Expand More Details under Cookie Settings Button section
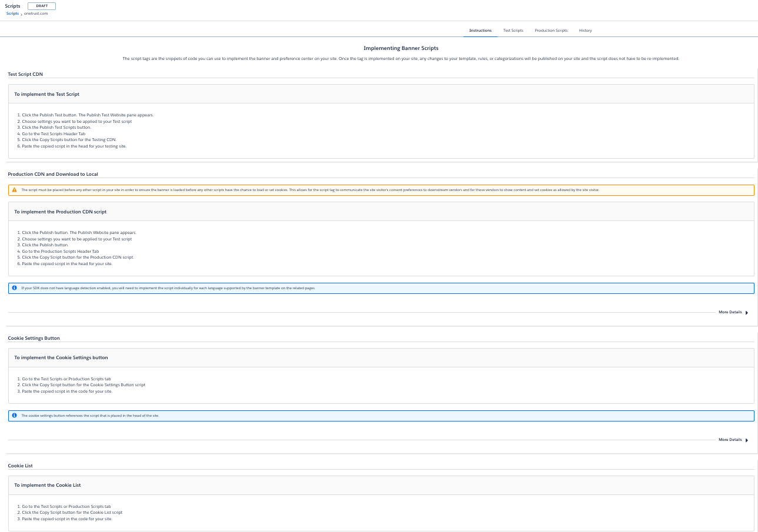The image size is (758, 532). (733, 440)
